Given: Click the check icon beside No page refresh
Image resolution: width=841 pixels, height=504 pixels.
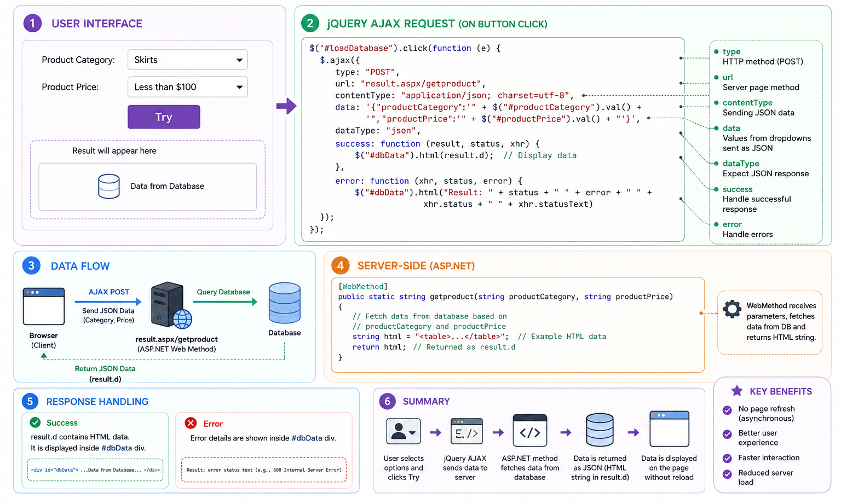Looking at the screenshot, I should (727, 410).
